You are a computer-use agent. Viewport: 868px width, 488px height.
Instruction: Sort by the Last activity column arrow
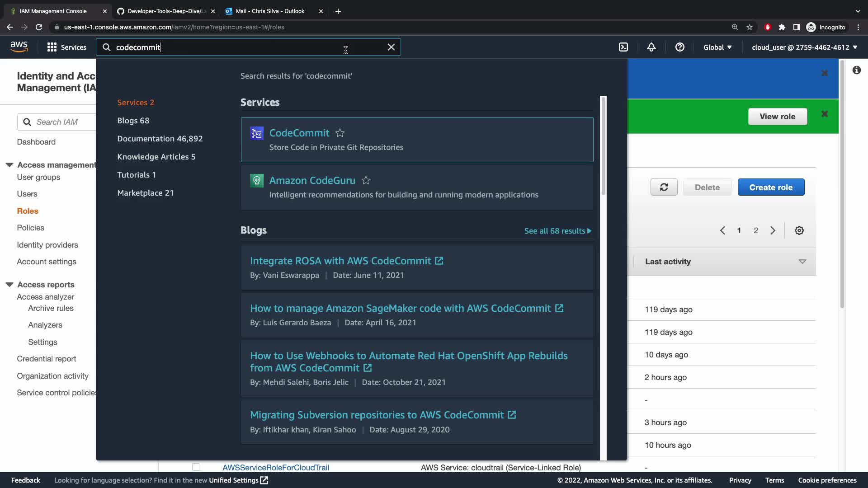pos(802,262)
